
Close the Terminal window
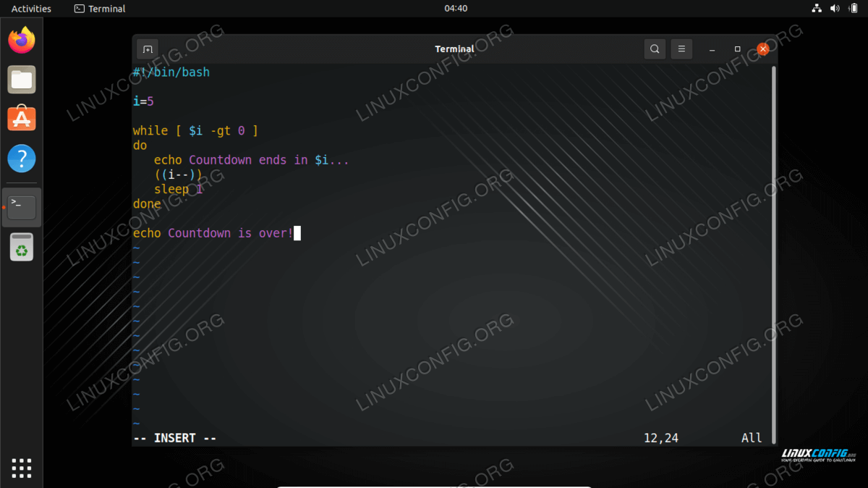pos(762,49)
